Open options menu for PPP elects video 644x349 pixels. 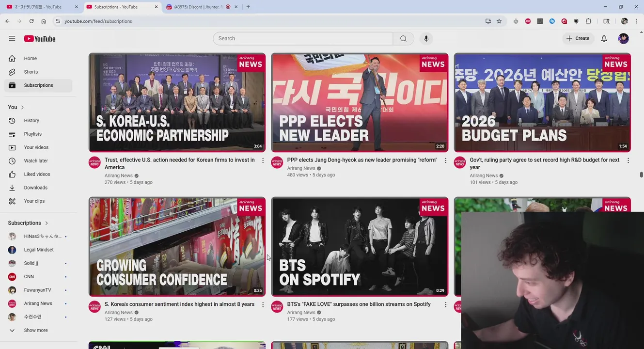(446, 160)
